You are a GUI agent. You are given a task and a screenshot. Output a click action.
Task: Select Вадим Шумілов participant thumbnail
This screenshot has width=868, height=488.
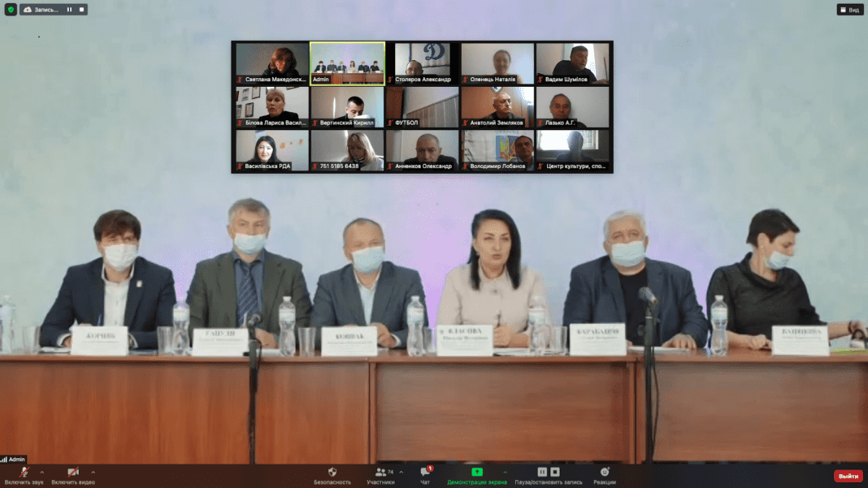(x=572, y=63)
